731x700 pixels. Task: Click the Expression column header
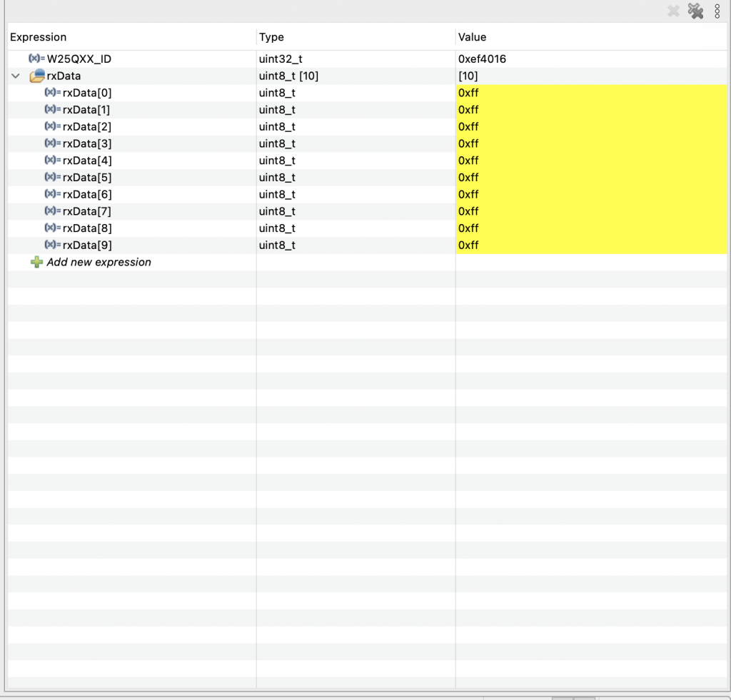38,36
